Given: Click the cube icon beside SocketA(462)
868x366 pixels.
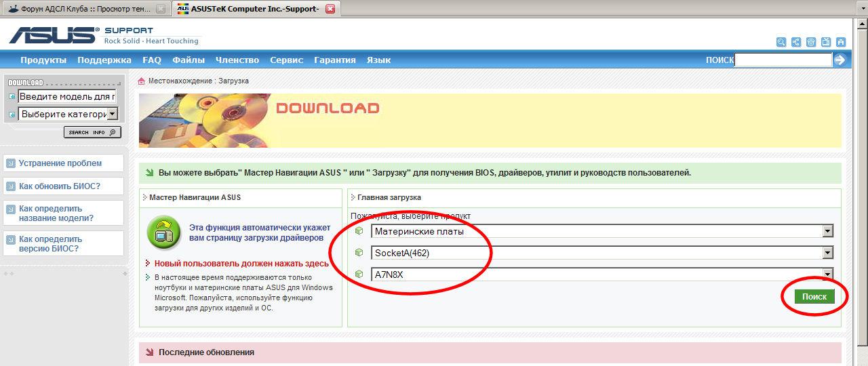Looking at the screenshot, I should (x=359, y=252).
